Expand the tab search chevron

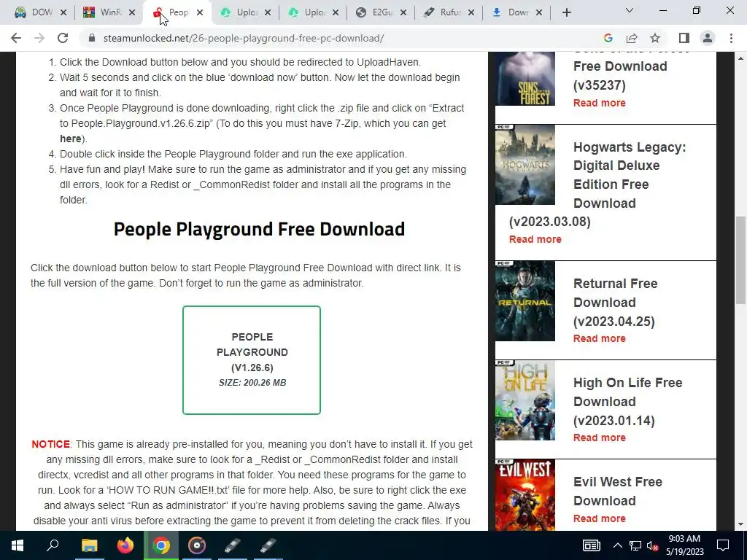630,10
